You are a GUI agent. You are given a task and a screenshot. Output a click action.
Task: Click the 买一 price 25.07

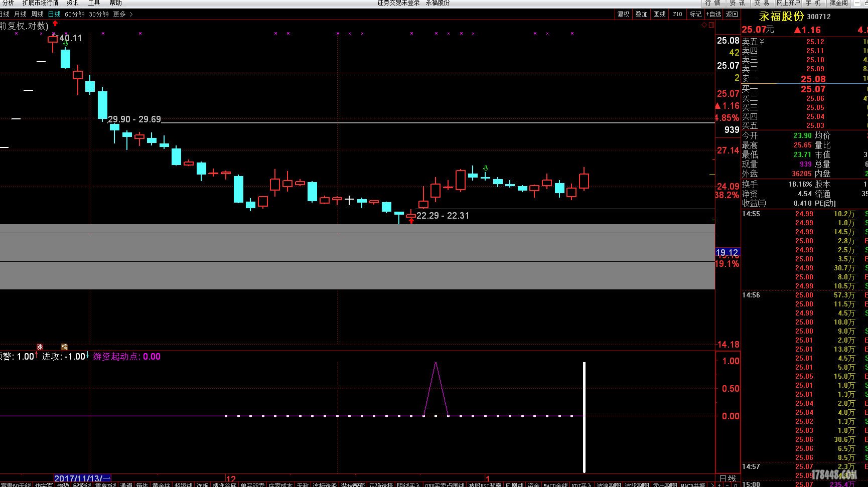[813, 89]
